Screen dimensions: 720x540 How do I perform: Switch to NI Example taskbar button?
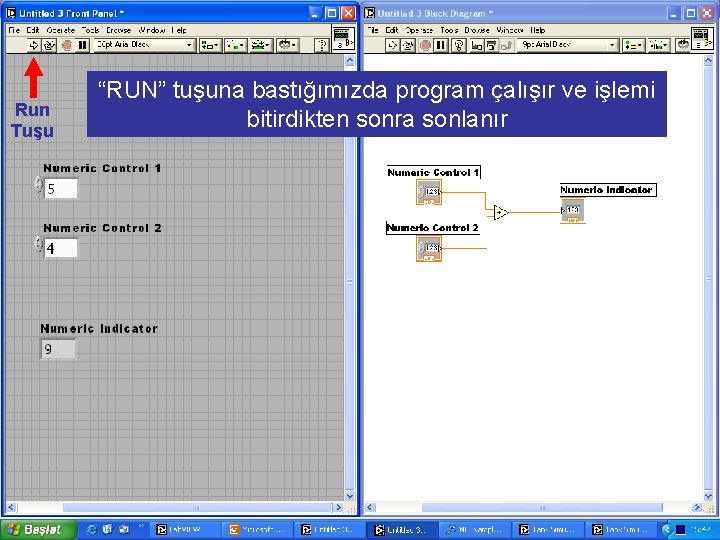click(x=475, y=530)
